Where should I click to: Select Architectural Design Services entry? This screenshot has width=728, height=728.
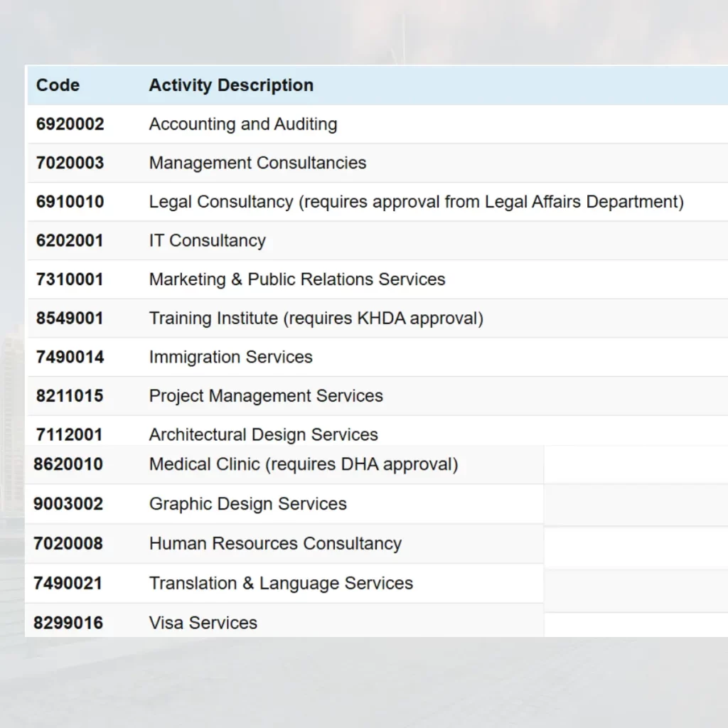click(263, 434)
